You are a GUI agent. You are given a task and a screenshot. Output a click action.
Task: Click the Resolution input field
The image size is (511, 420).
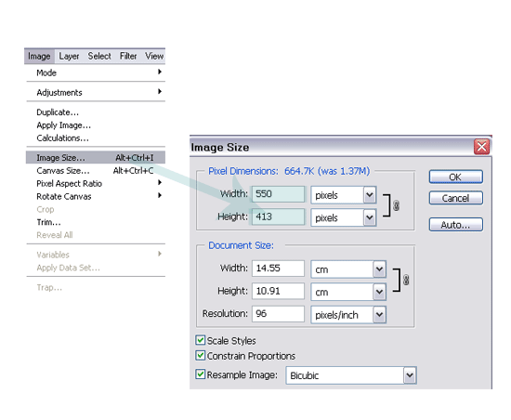pos(278,314)
